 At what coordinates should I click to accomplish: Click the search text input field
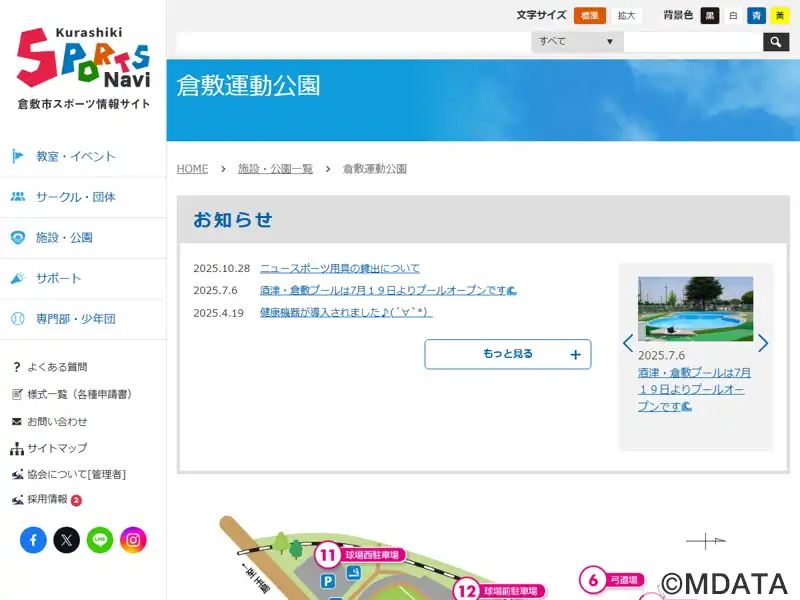pos(693,42)
